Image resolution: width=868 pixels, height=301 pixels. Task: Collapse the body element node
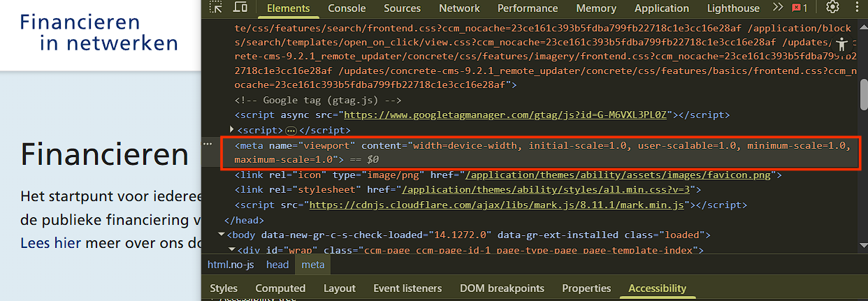222,235
